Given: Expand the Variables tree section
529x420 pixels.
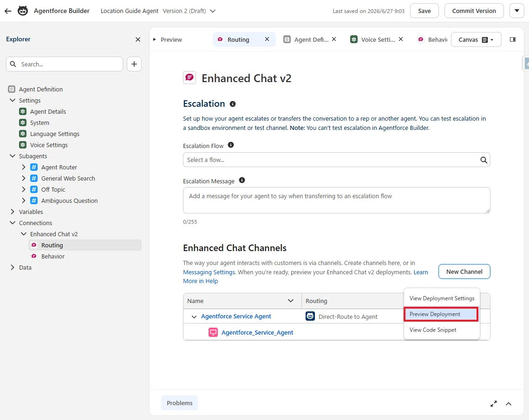Looking at the screenshot, I should pyautogui.click(x=13, y=212).
